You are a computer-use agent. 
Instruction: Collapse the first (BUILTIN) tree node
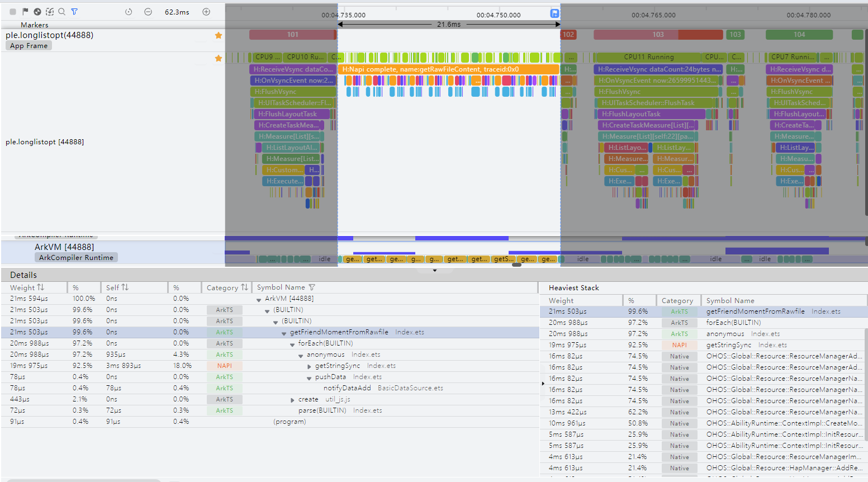pyautogui.click(x=267, y=310)
